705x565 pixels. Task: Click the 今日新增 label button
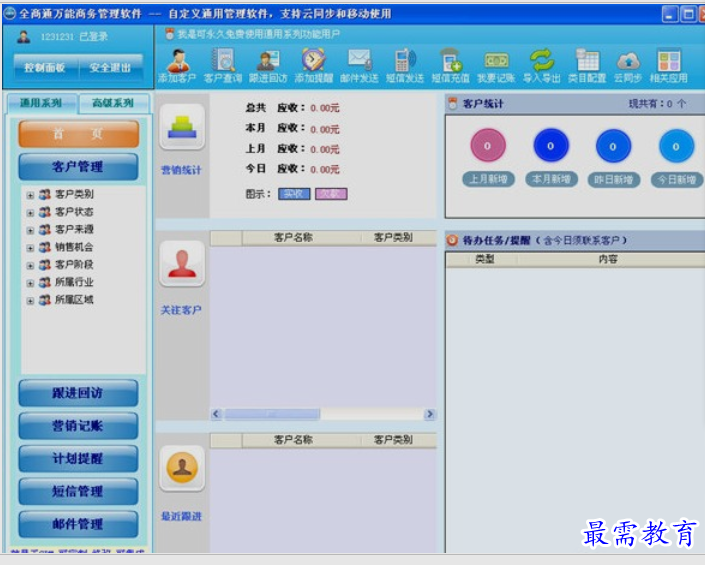[677, 180]
